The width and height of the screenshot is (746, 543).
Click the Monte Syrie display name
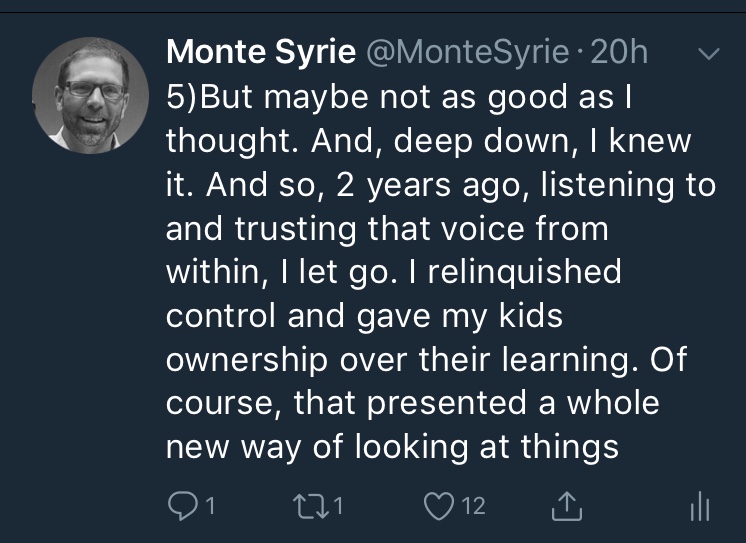click(x=261, y=51)
